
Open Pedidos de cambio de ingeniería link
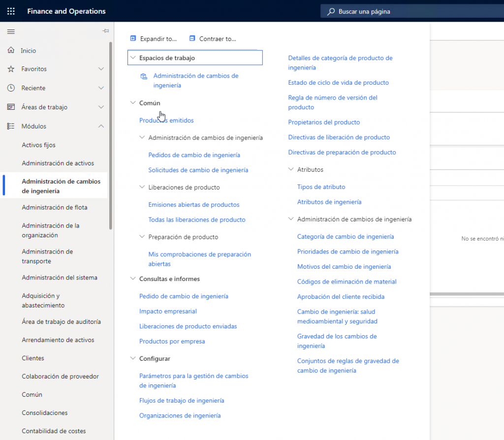click(x=194, y=155)
